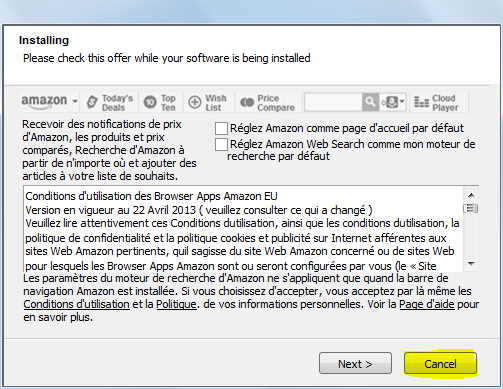Click the toolbar search input field
The height and width of the screenshot is (389, 503).
coord(333,102)
